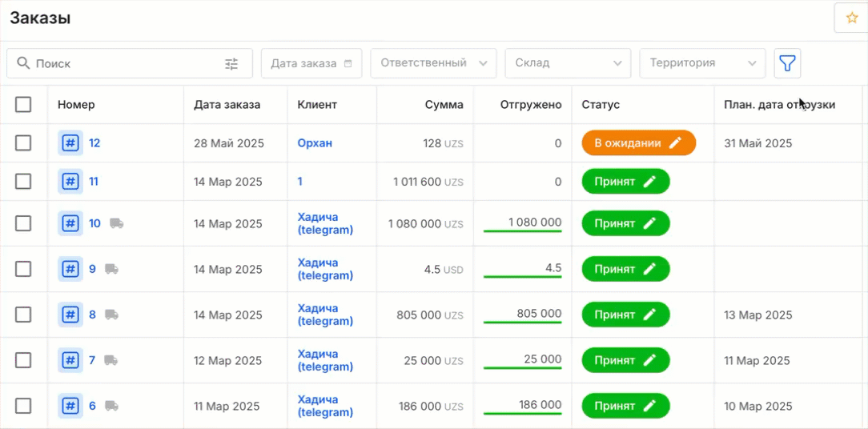Open calendar icon in Дата заказа field
The height and width of the screenshot is (429, 868).
pos(348,63)
